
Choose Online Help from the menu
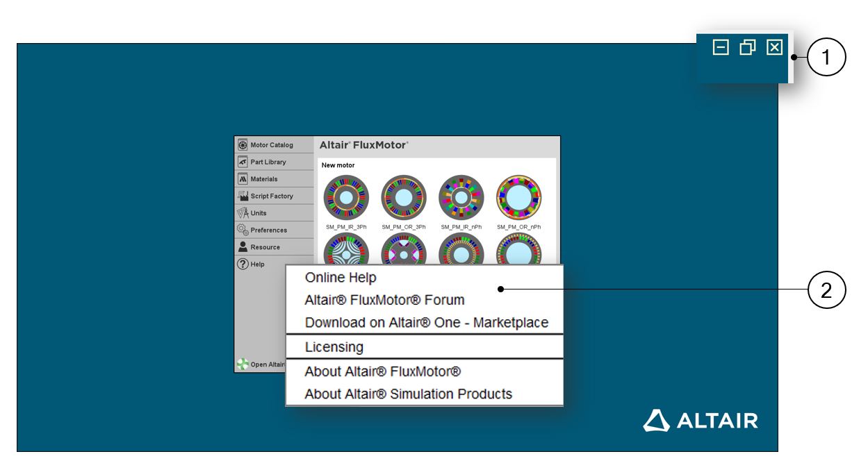click(341, 278)
